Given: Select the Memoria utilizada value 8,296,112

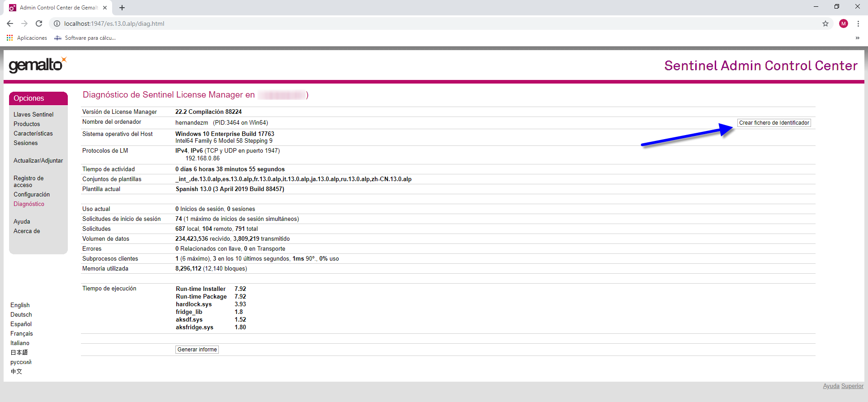Looking at the screenshot, I should click(188, 269).
